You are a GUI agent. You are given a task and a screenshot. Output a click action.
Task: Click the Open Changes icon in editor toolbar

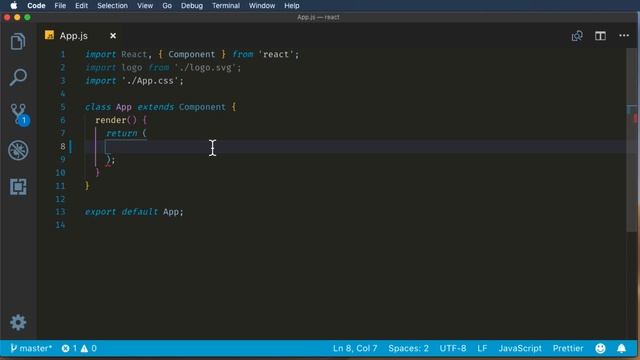tap(577, 36)
